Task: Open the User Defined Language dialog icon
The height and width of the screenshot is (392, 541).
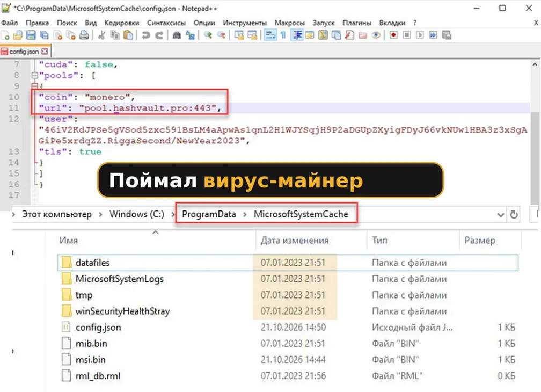Action: tap(310, 35)
